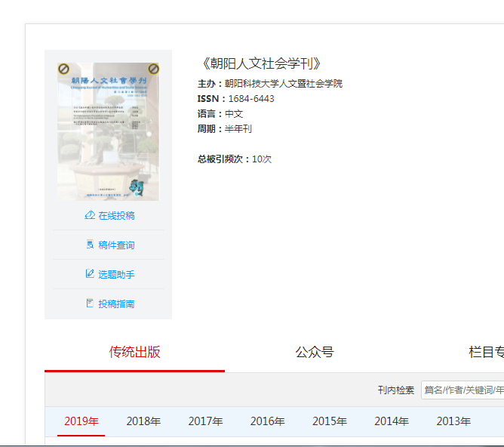Select the 2016年 year tab
Viewport: 504px width, 447px height.
[267, 421]
